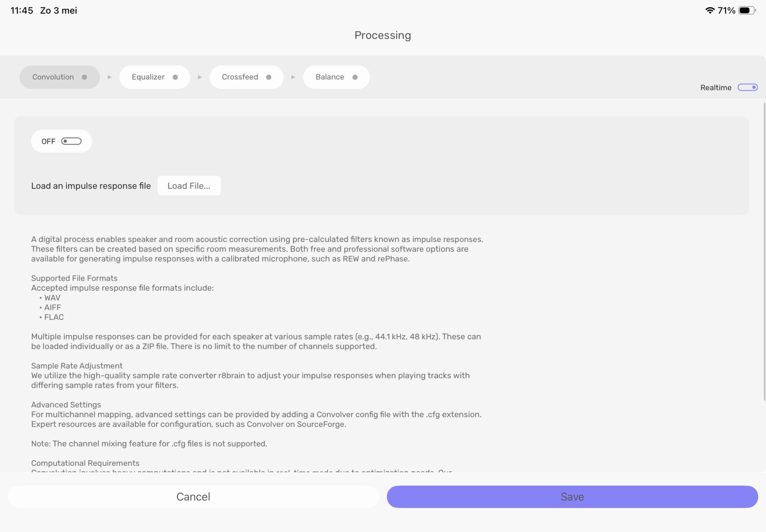Screen dimensions: 766x532
Task: Click the arrow between Equalizer and Crossfeed
Action: coord(200,77)
